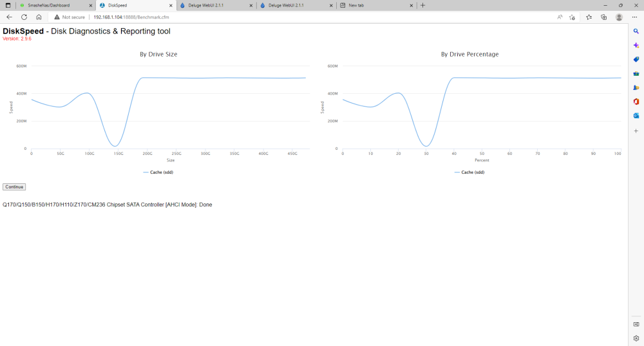
Task: Click the Size axis label
Action: [171, 160]
